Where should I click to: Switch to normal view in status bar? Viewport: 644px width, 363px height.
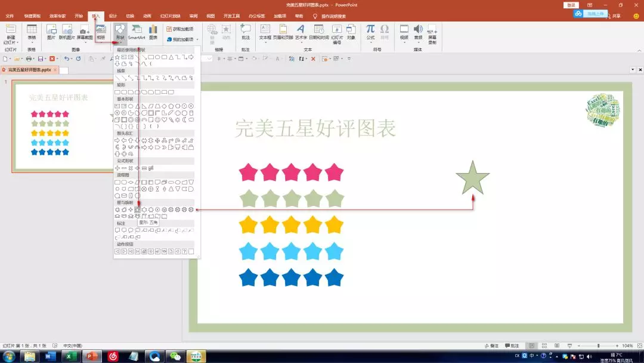click(531, 346)
